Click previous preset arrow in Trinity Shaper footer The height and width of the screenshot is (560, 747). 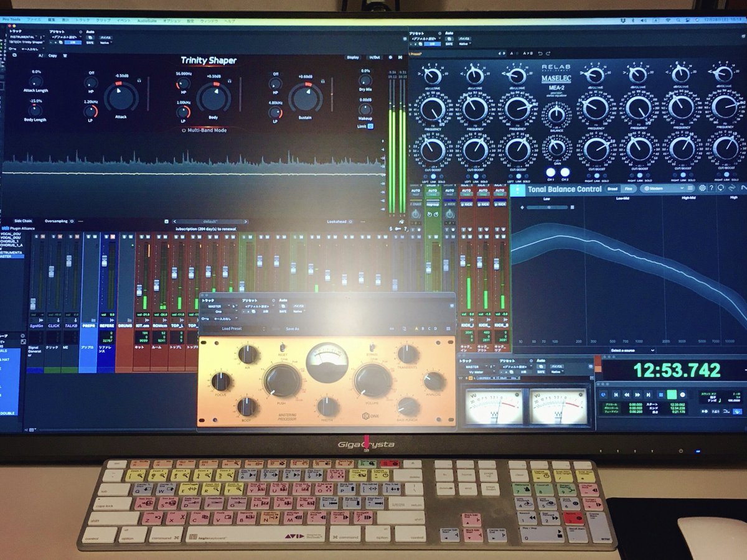click(174, 221)
